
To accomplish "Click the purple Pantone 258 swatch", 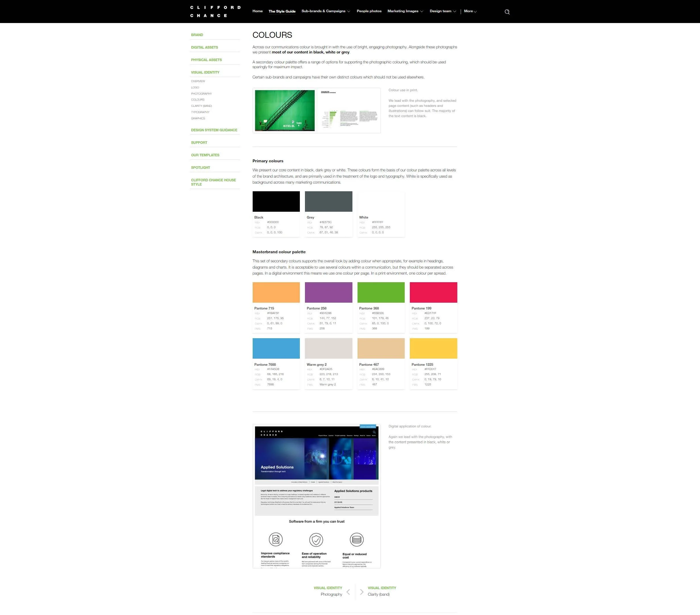I will pos(329,292).
